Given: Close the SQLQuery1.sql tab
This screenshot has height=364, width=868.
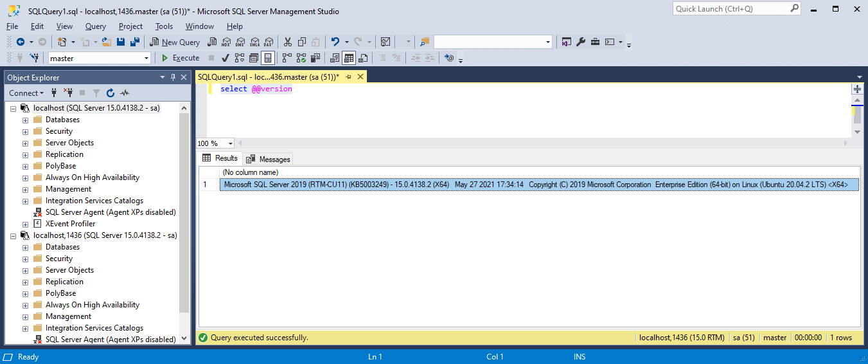Looking at the screenshot, I should click(360, 77).
